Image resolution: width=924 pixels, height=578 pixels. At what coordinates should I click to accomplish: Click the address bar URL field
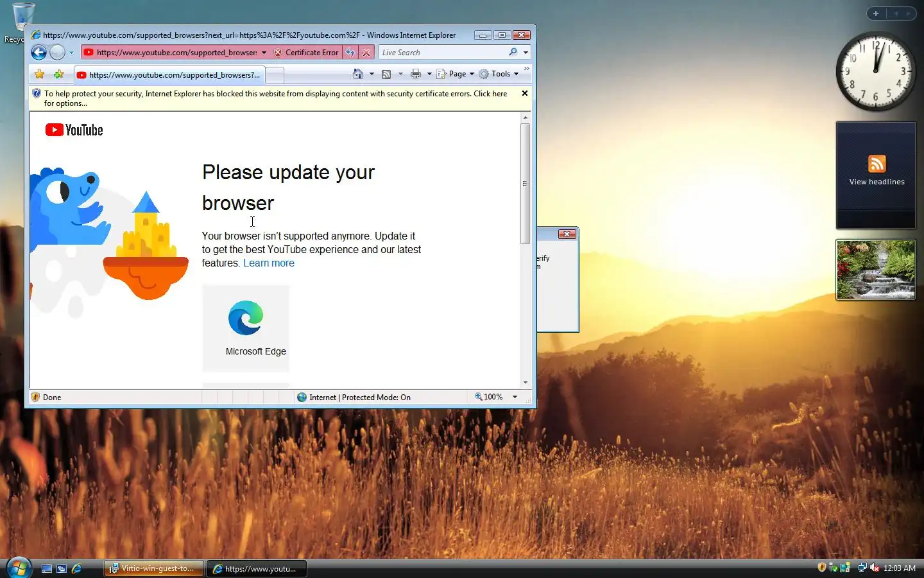click(x=171, y=53)
